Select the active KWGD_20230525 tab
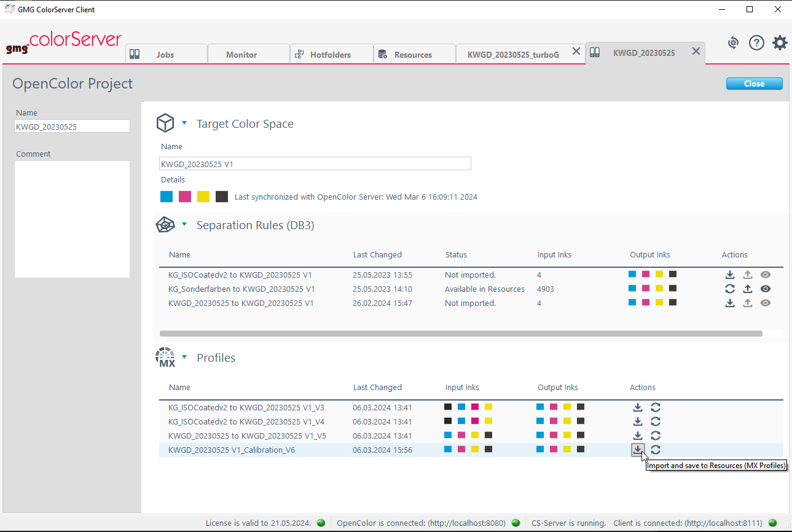The width and height of the screenshot is (792, 532). [x=644, y=53]
